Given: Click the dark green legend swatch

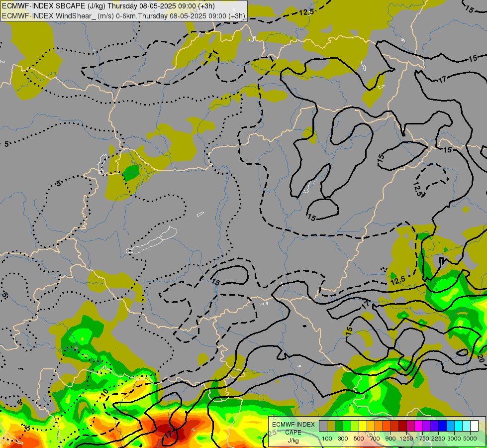Looking at the screenshot, I should (339, 426).
